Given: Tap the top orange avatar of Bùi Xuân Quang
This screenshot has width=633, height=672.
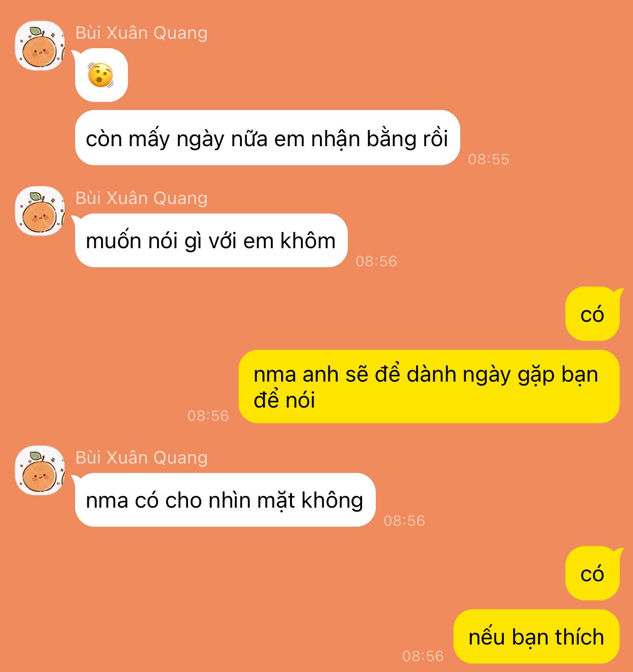Looking at the screenshot, I should tap(40, 46).
